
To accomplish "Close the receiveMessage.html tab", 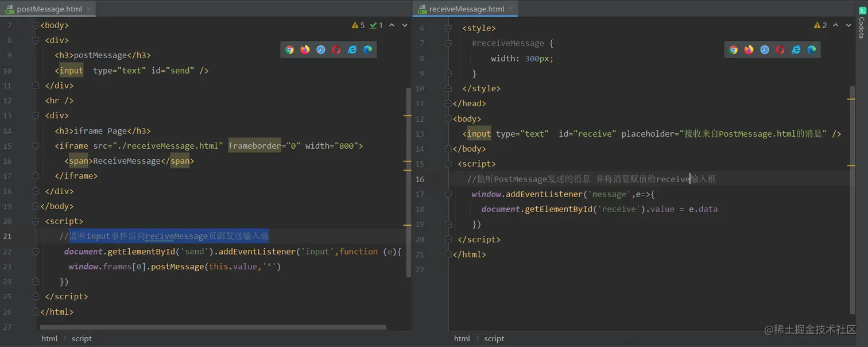I will (511, 9).
